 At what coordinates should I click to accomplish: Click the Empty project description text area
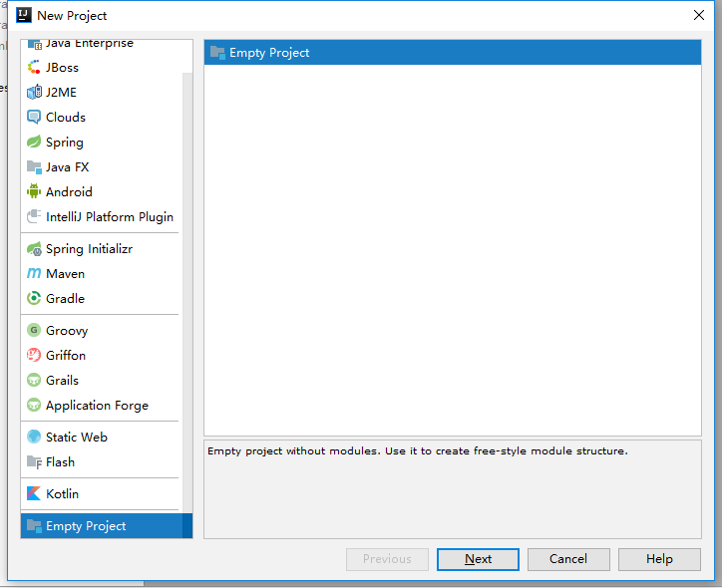tap(453, 489)
